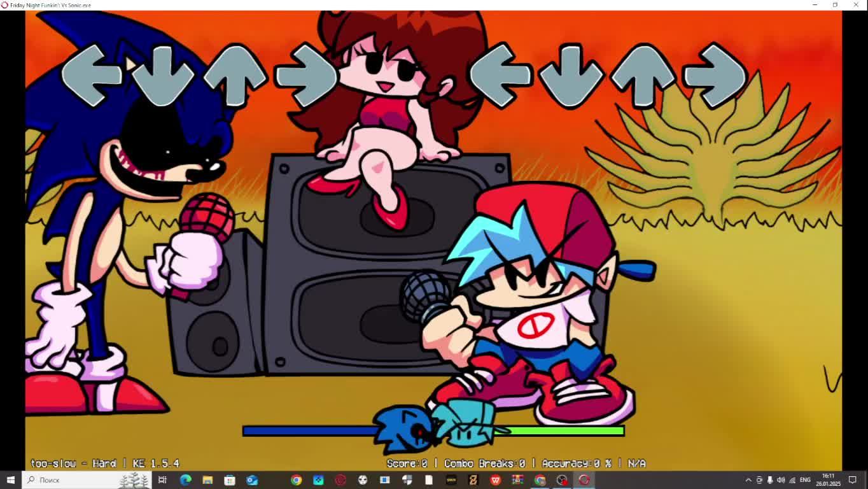
Task: Open the notification center
Action: pyautogui.click(x=853, y=480)
